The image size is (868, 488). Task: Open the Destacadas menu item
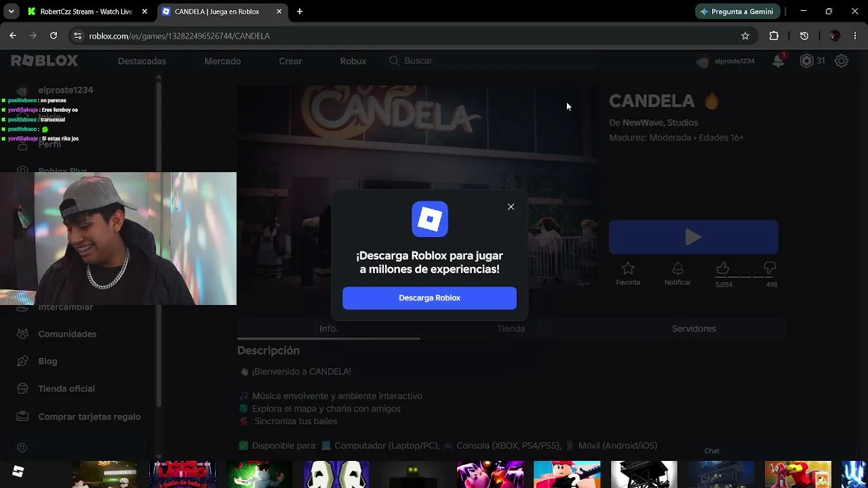pyautogui.click(x=142, y=61)
